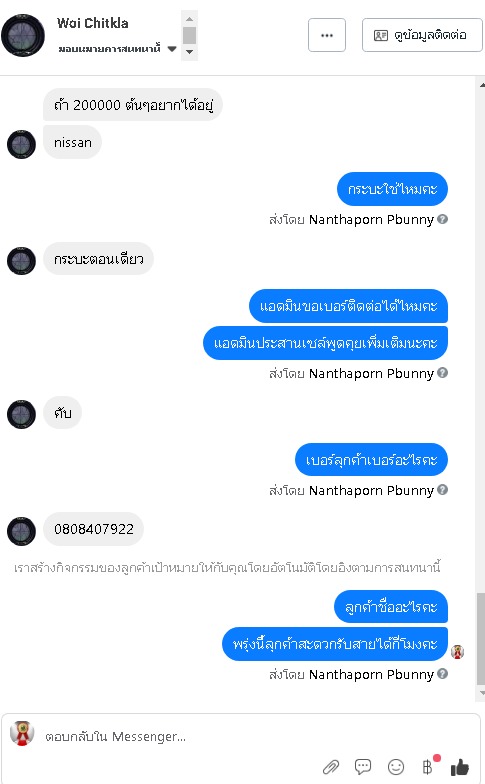
Task: Click help icon beside first Nanthaporn Pbunny label
Action: pyautogui.click(x=442, y=219)
